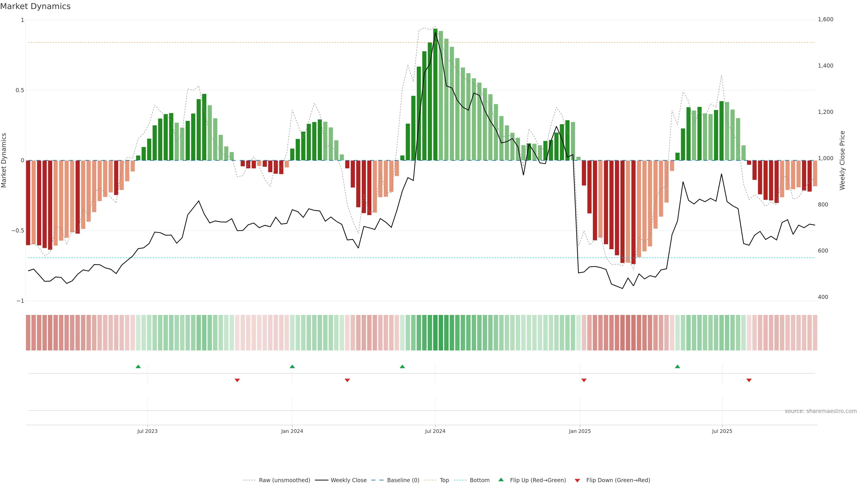
Task: Click the Weekly Close Price axis title
Action: point(842,160)
